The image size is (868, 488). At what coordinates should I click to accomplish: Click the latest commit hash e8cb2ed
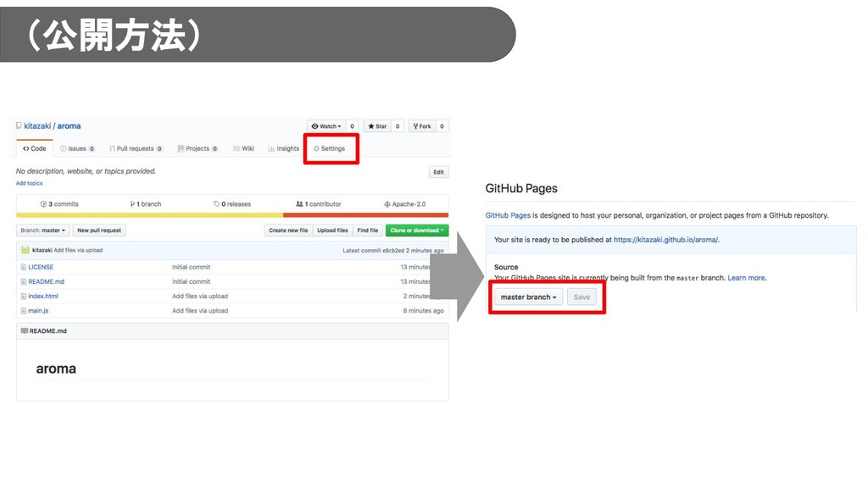393,251
